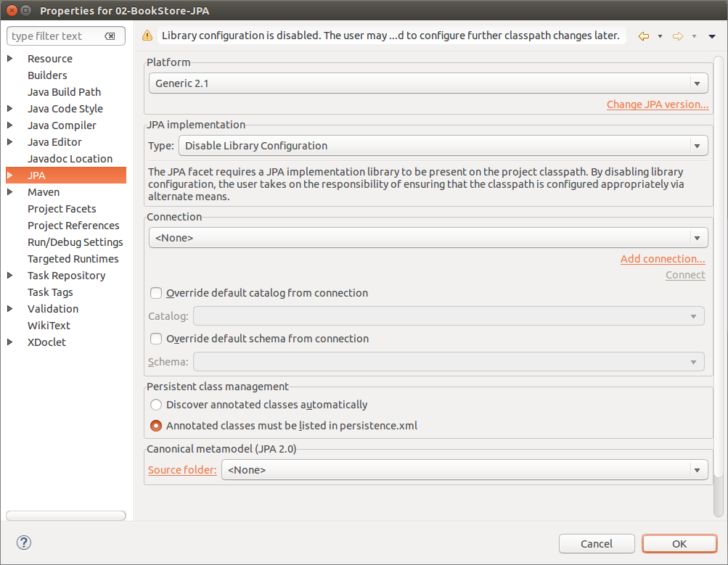Select Java Build Path in the tree
Screen dimensions: 728x565
coord(64,92)
